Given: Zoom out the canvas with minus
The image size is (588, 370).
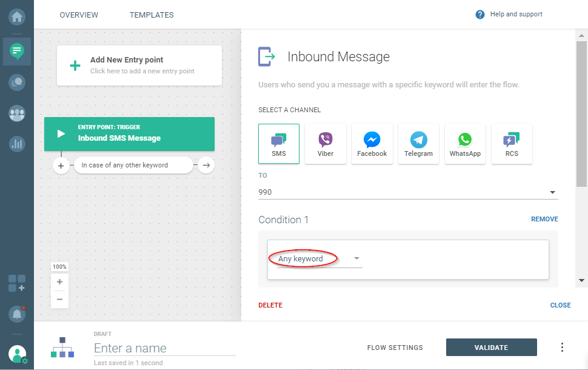Looking at the screenshot, I should [x=59, y=299].
